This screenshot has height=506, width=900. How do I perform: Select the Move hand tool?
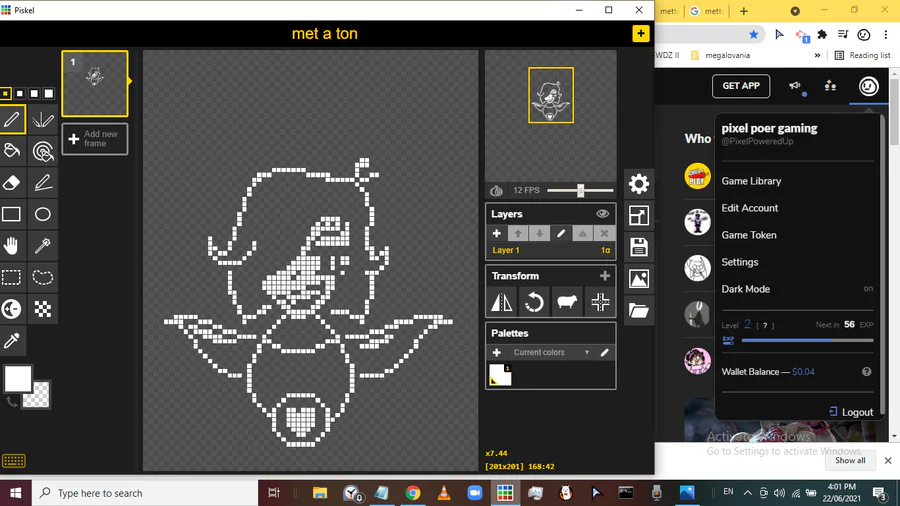point(11,246)
